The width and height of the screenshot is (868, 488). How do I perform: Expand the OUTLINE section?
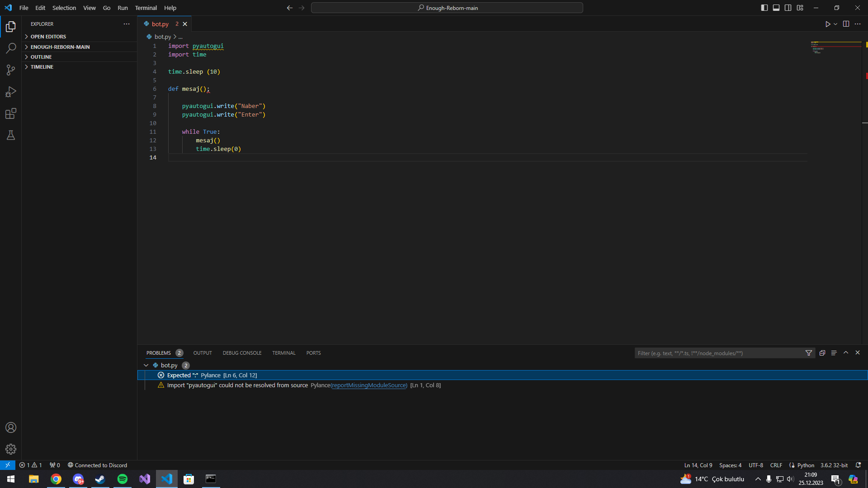(41, 57)
